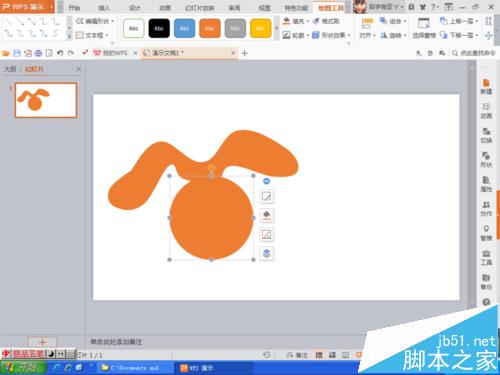
Task: Switch to the 大纲 outline pane tab
Action: click(x=10, y=69)
